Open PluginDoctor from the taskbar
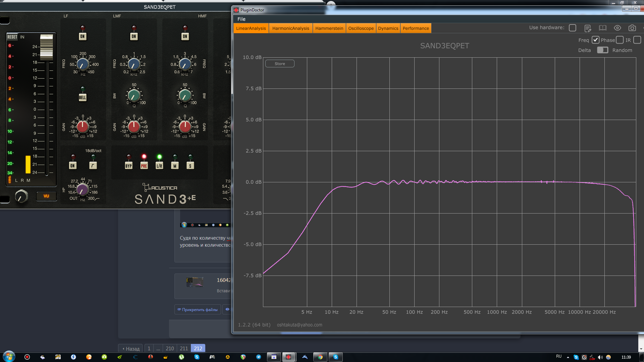 coord(288,357)
